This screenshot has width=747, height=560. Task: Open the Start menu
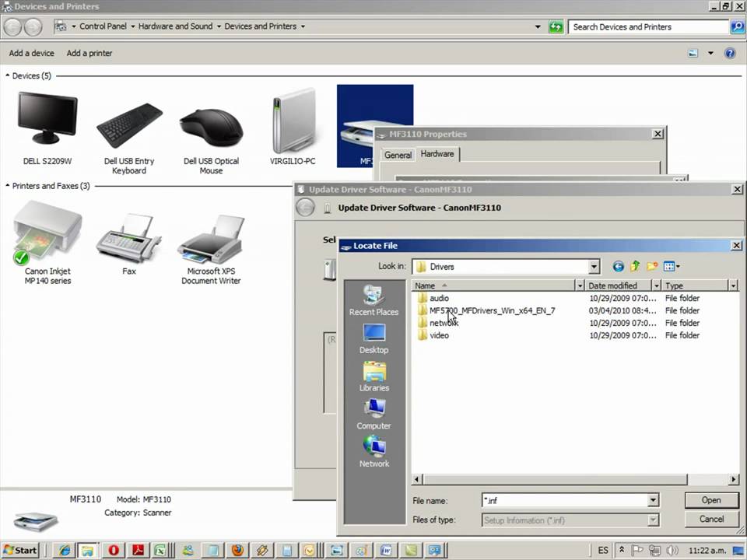click(20, 551)
